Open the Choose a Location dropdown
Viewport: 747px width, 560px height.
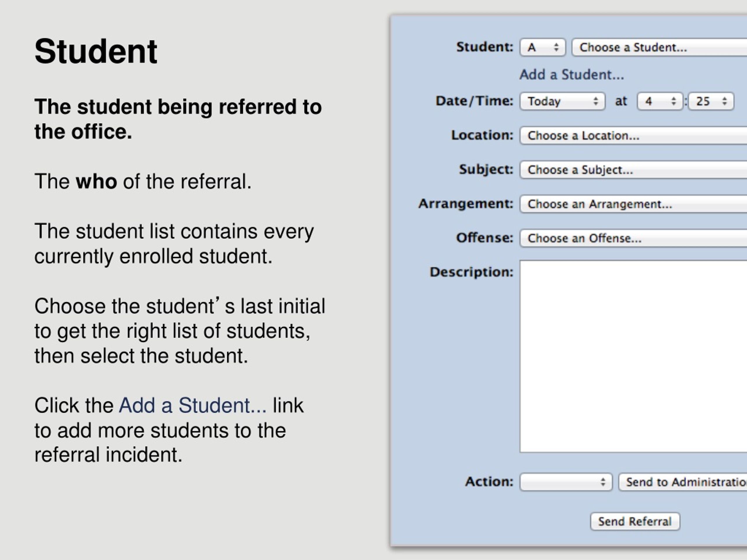click(x=633, y=135)
